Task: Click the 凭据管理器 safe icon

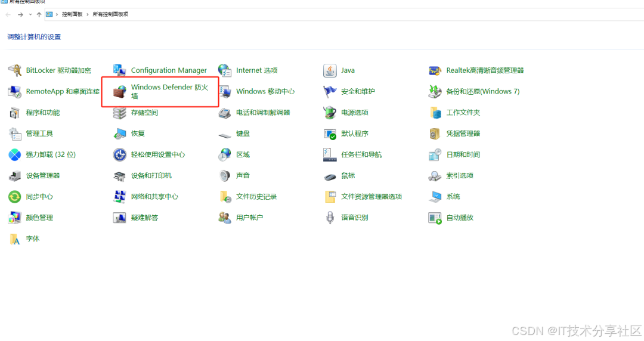Action: coord(435,134)
